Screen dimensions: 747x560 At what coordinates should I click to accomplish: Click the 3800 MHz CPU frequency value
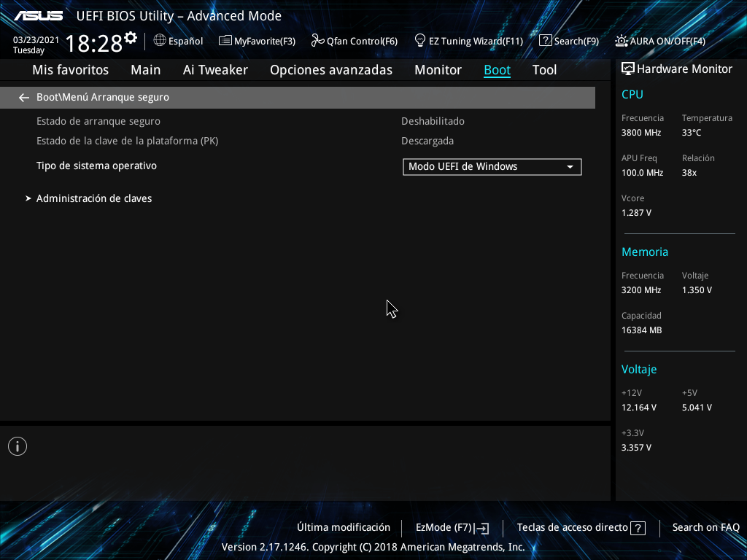pos(641,133)
